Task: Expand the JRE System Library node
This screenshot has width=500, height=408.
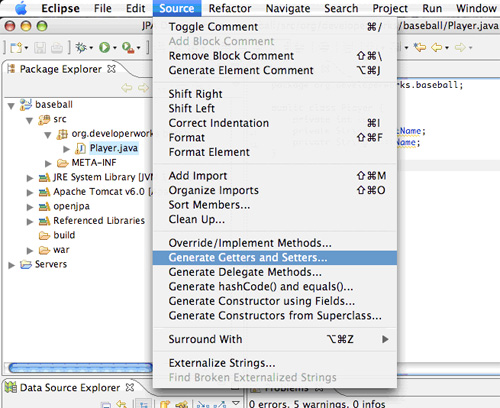Action: point(30,178)
